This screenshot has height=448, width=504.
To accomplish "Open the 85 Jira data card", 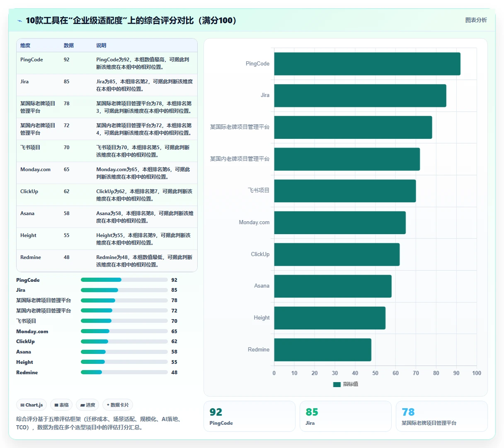I will (x=345, y=416).
